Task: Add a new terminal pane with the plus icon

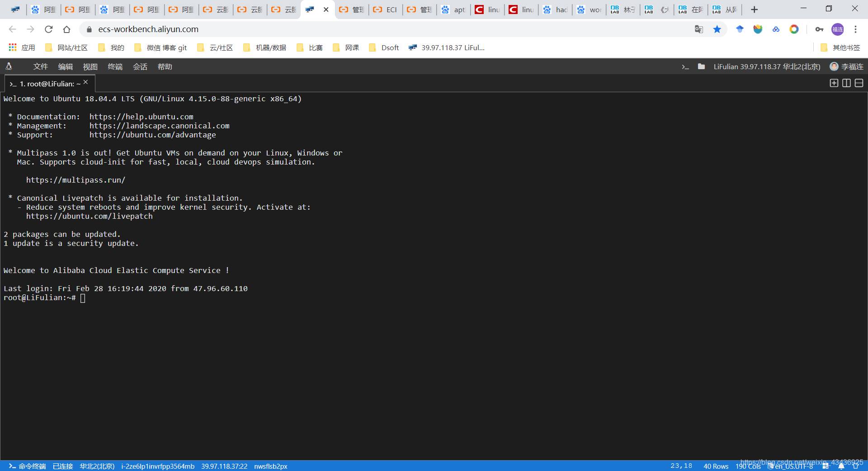Action: coord(834,83)
